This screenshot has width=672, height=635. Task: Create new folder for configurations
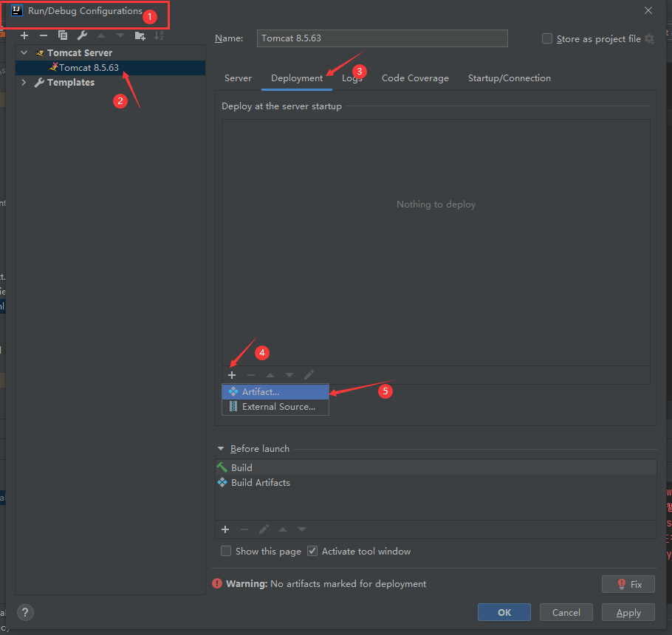[x=140, y=36]
